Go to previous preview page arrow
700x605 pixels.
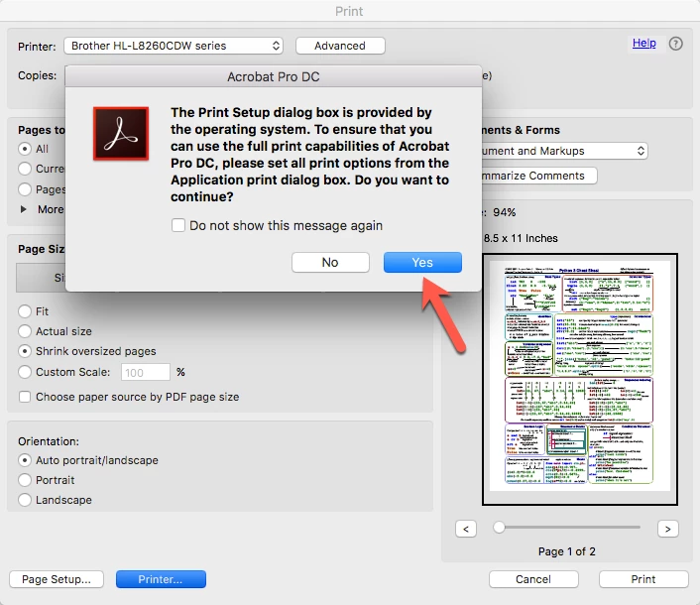[466, 529]
